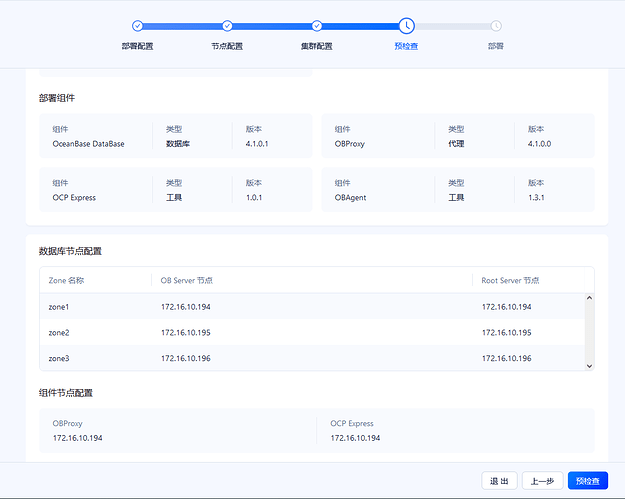Image resolution: width=625 pixels, height=499 pixels.
Task: Click OCP Express label under 组件节点配置
Action: click(352, 424)
